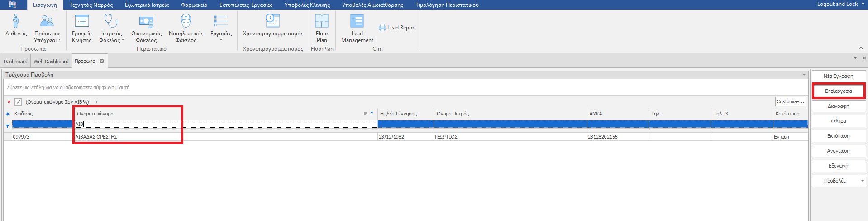Close the Πρόσωπα tab
Image resolution: width=868 pixels, height=221 pixels.
[x=102, y=61]
